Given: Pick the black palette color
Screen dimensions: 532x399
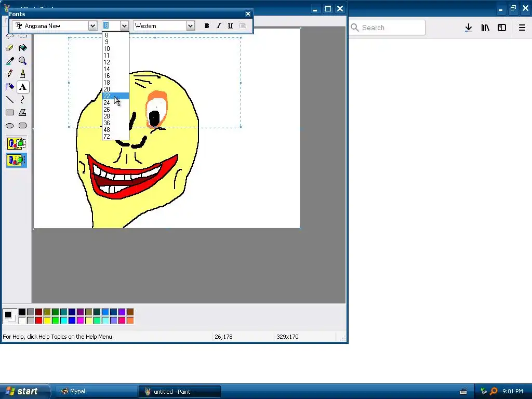Looking at the screenshot, I should [22, 312].
